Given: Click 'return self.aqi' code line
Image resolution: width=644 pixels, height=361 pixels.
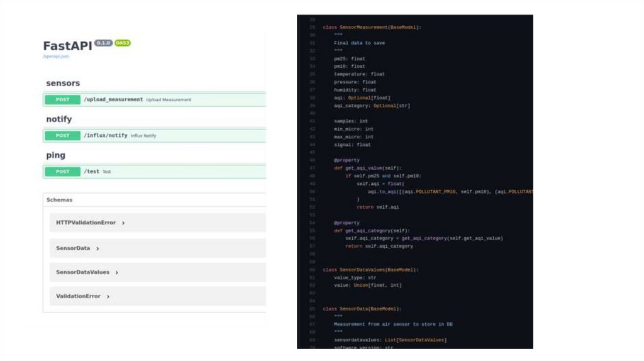Looking at the screenshot, I should (x=378, y=207).
